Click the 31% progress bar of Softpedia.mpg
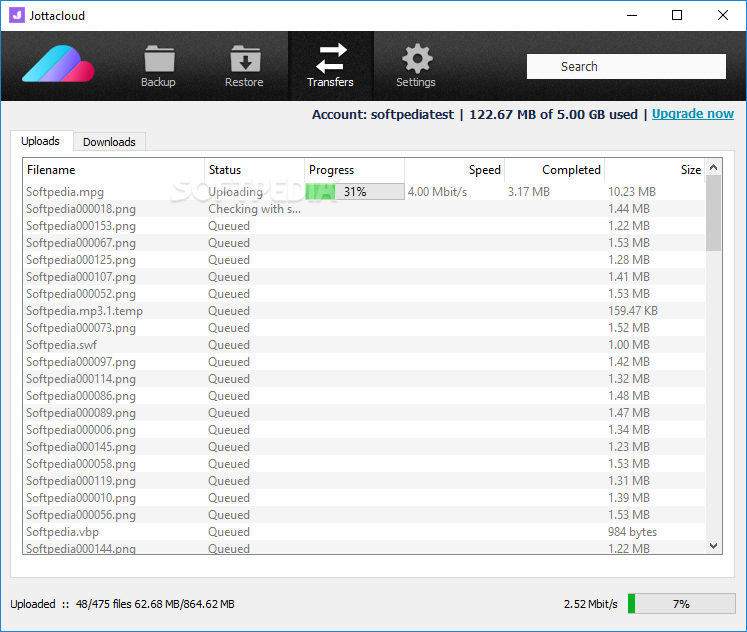 tap(355, 191)
